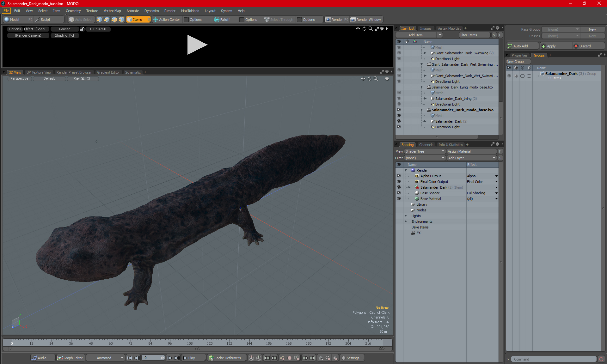The image size is (607, 364).
Task: Click the viewport zoom magnifier icon
Action: (x=376, y=79)
